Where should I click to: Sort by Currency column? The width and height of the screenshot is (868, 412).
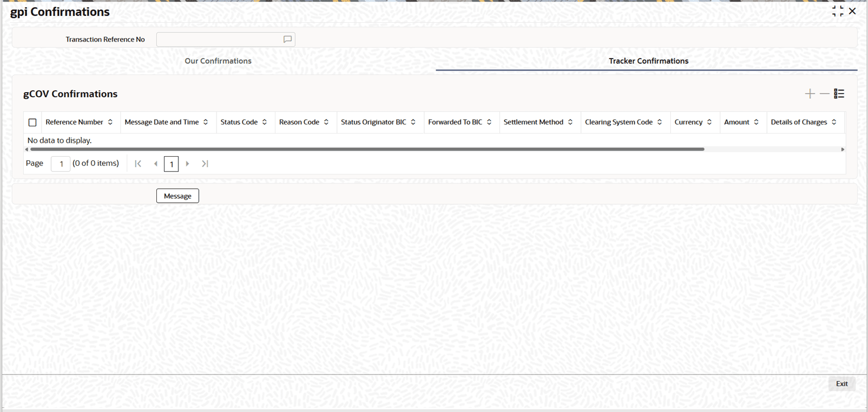coord(710,122)
